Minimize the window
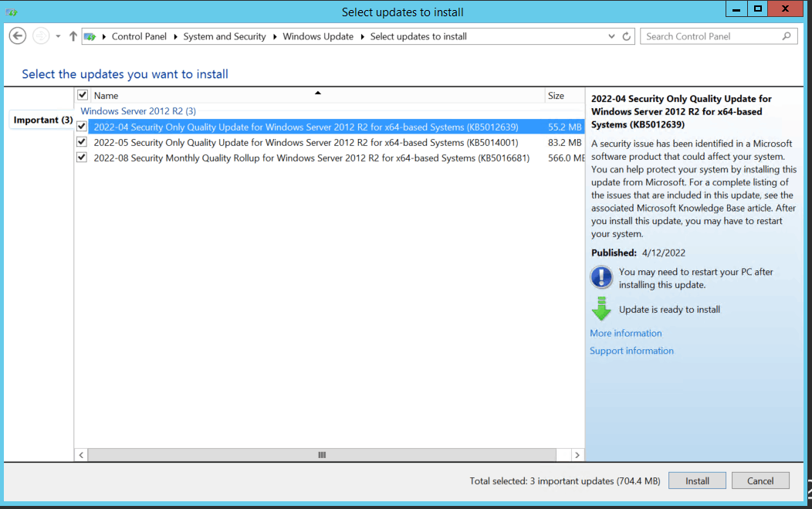812x509 pixels. (x=736, y=8)
